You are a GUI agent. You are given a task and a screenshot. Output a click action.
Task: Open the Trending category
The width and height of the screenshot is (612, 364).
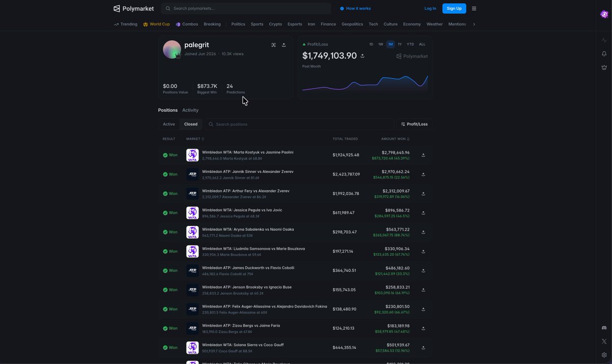click(125, 24)
